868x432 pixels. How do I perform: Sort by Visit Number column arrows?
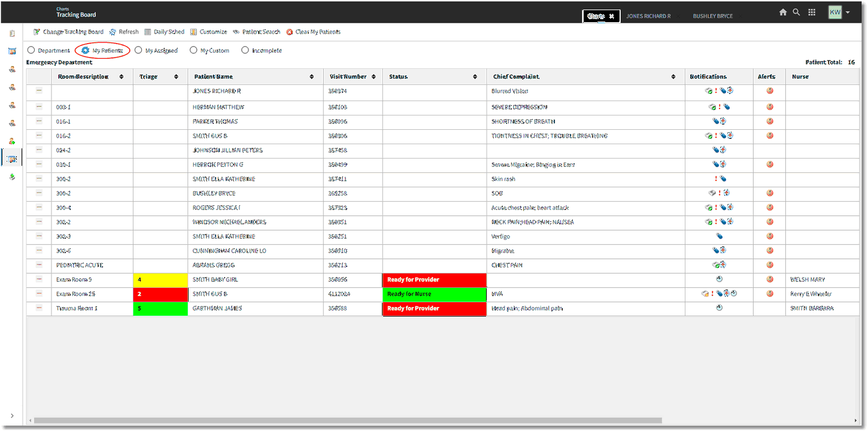374,77
